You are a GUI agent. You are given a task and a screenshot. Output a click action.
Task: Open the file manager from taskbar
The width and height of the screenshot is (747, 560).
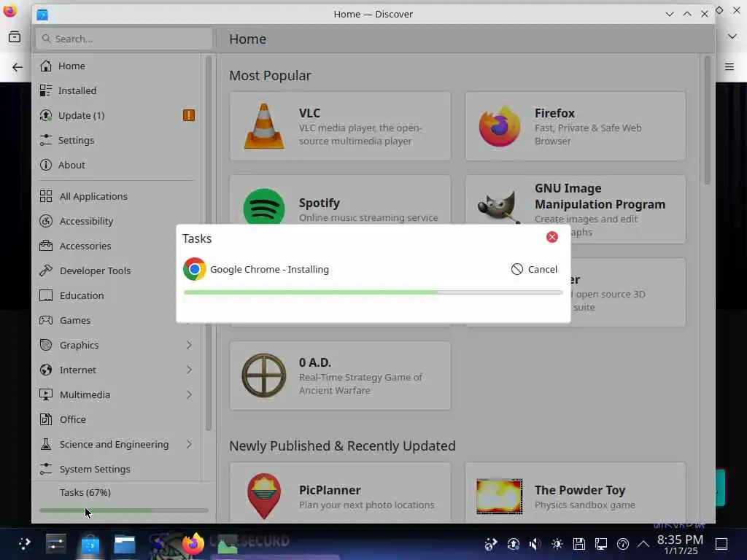click(x=124, y=544)
